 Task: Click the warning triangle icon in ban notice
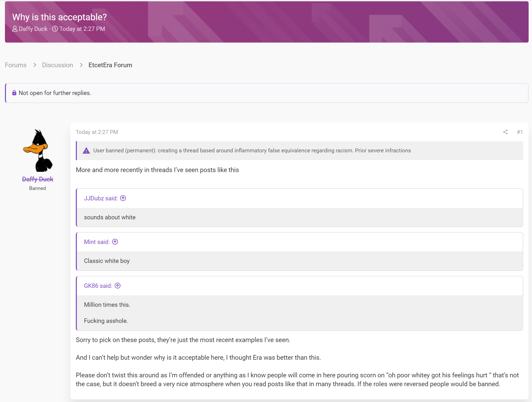click(x=86, y=151)
